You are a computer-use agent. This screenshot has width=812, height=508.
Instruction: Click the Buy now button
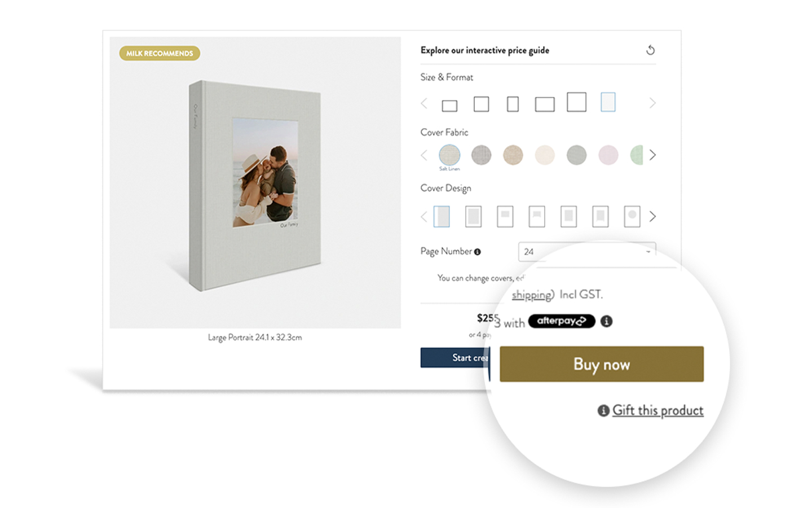tap(602, 364)
